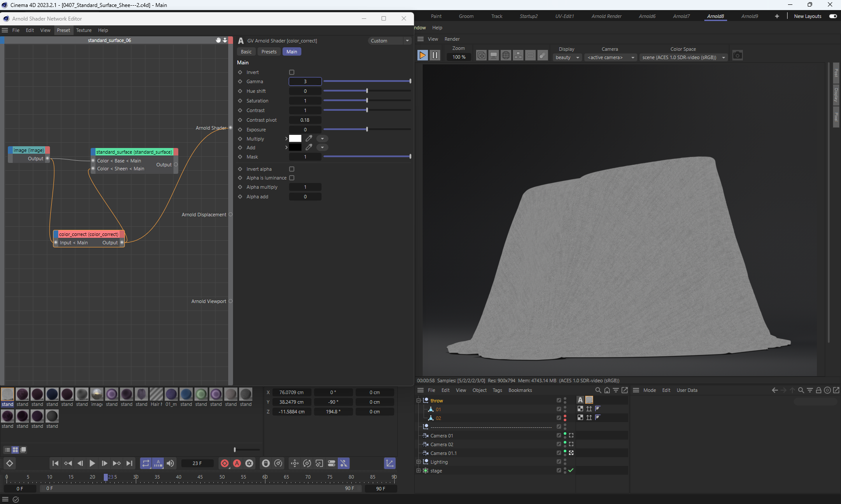Viewport: 841px width, 504px height.
Task: Start the Arnold IPR render play button
Action: point(422,55)
